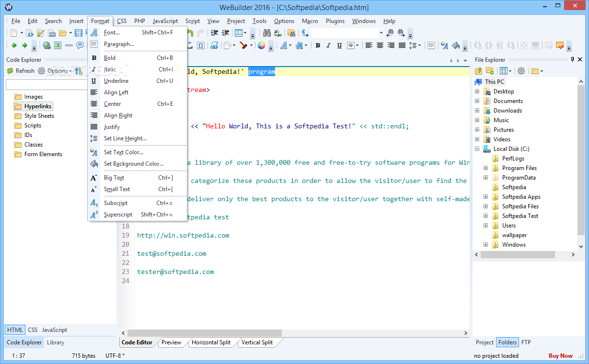Collapse the Local Disk (C:) node
This screenshot has width=589, height=364.
point(477,149)
